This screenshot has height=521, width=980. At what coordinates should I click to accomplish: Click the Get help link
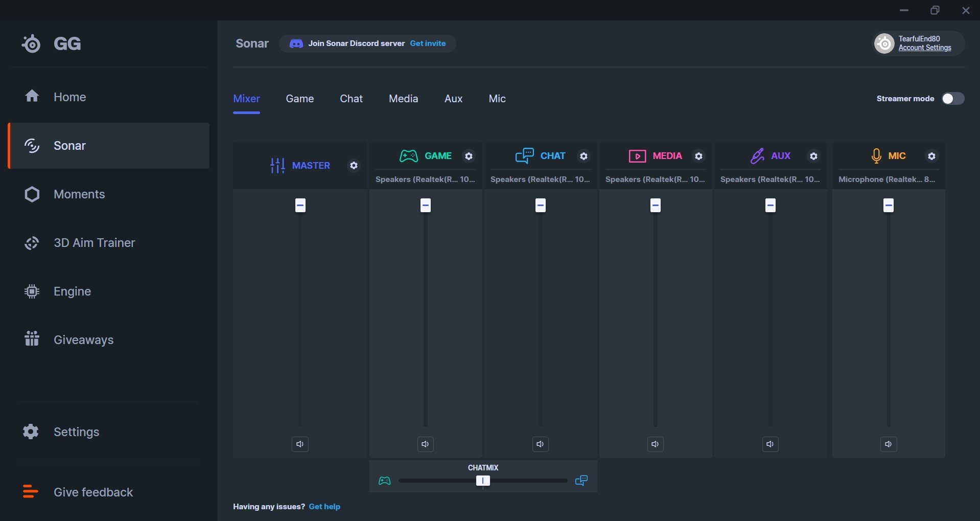(x=324, y=507)
